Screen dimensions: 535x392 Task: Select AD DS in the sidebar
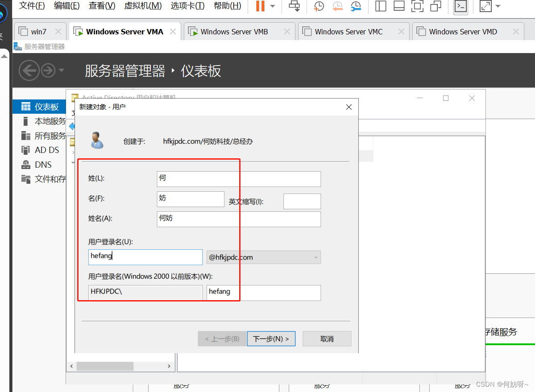(47, 150)
